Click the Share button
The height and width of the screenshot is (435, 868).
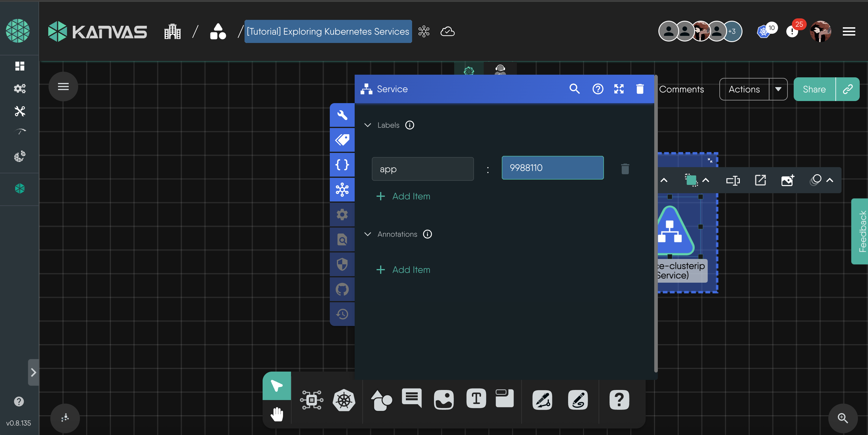click(814, 89)
